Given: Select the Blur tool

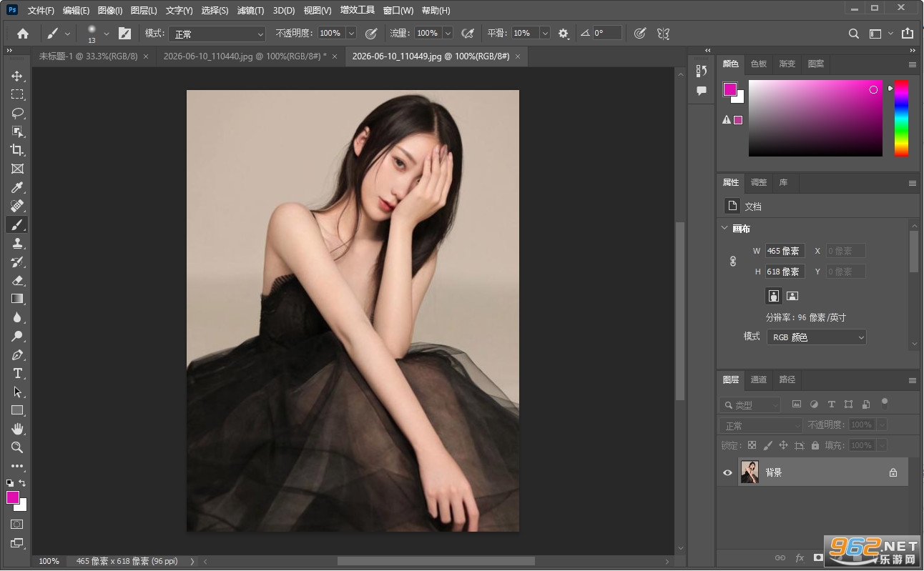Looking at the screenshot, I should tap(17, 317).
